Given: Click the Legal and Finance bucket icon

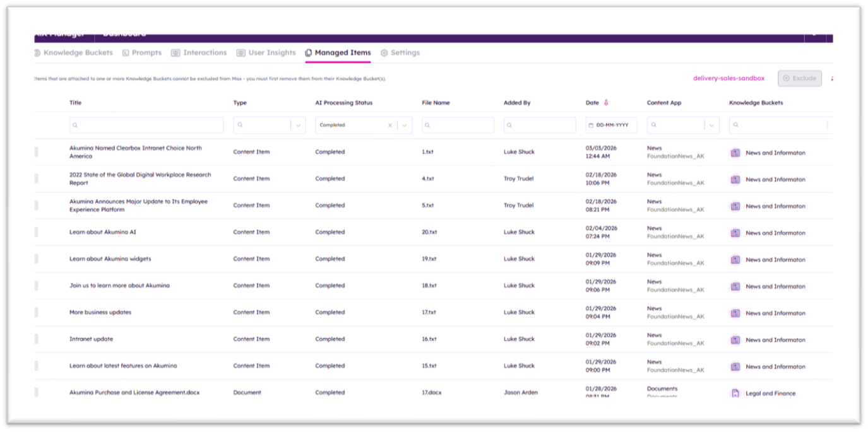Looking at the screenshot, I should [x=735, y=393].
